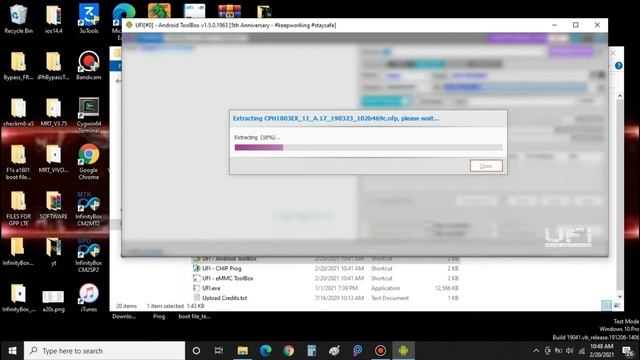640x360 pixels.
Task: Open the SOFTWARE archive icon
Action: [53, 205]
